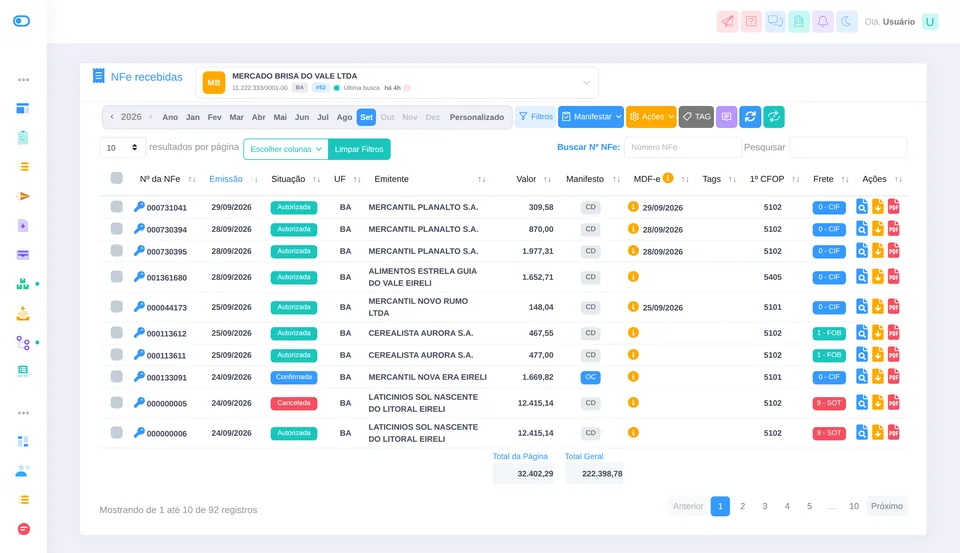Image resolution: width=960 pixels, height=553 pixels.
Task: Click key icon of NFe 000113611
Action: point(139,355)
